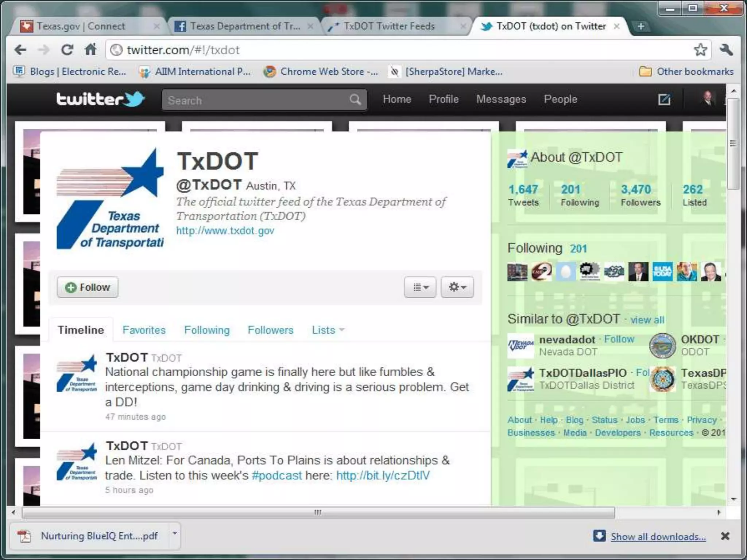Screen dimensions: 747x560
Task: Click 3,470 Followers count
Action: pos(641,195)
